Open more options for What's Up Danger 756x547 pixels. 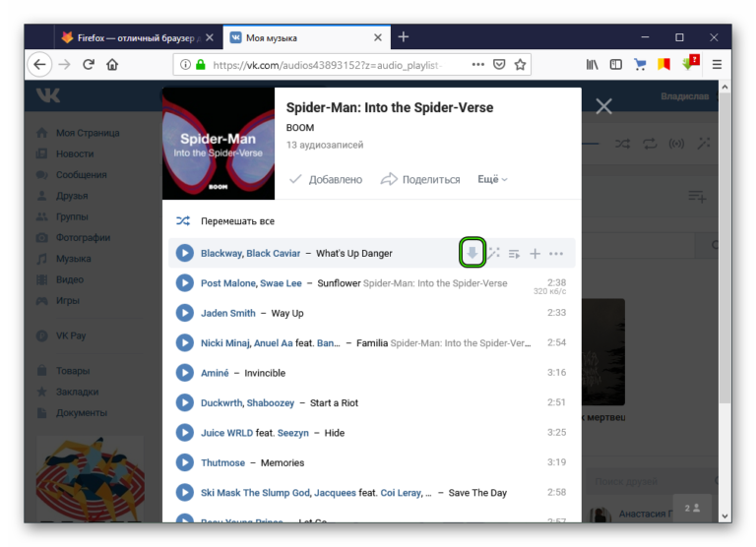pyautogui.click(x=556, y=254)
